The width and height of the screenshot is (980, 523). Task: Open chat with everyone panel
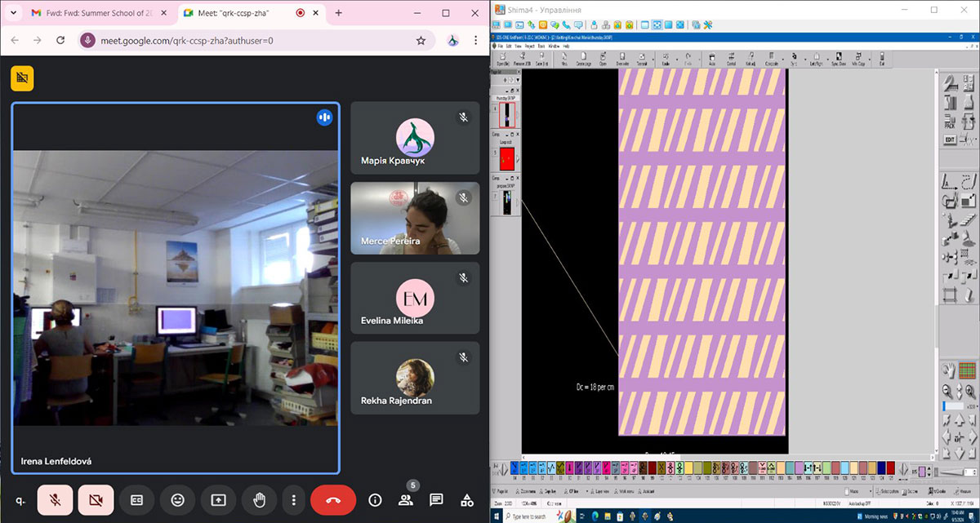point(436,499)
